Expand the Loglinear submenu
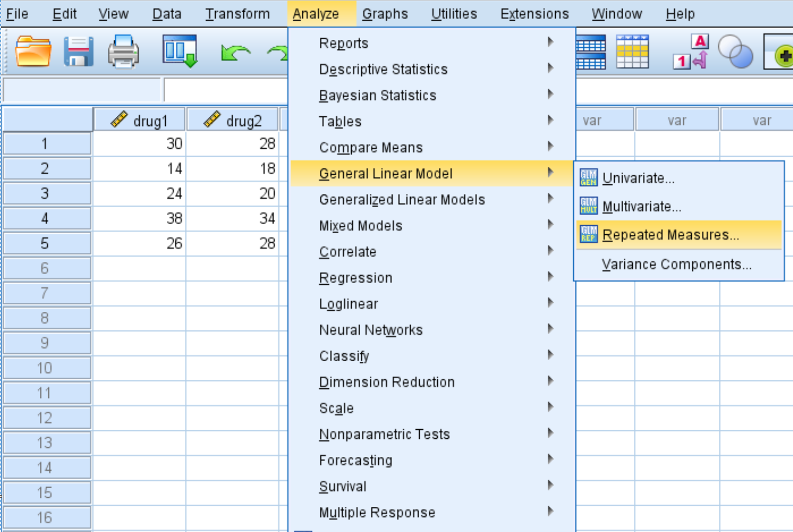 pos(432,304)
